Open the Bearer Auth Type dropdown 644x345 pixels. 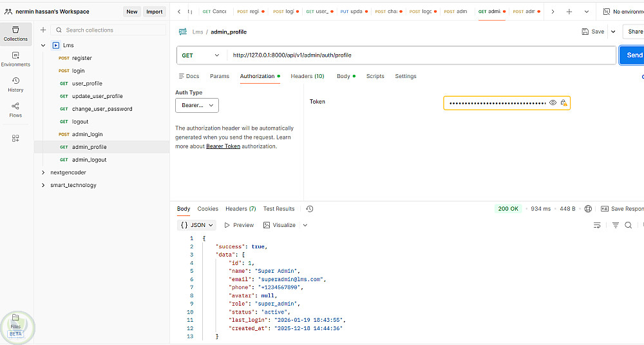[196, 105]
